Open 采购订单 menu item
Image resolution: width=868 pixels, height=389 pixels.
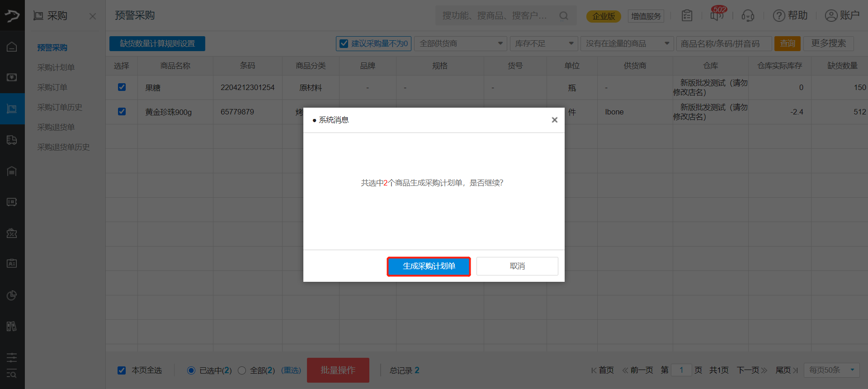click(52, 87)
